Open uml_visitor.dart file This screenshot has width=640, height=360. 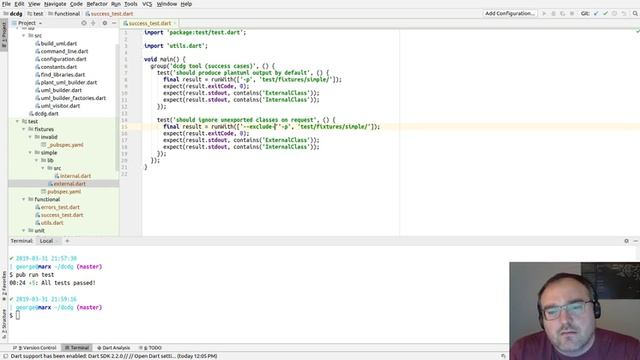[x=58, y=106]
